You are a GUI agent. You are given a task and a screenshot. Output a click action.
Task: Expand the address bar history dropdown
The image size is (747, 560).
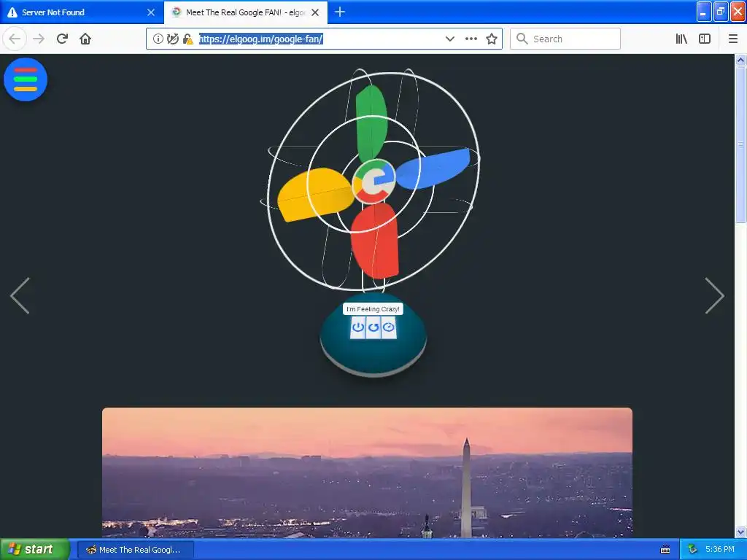point(449,39)
